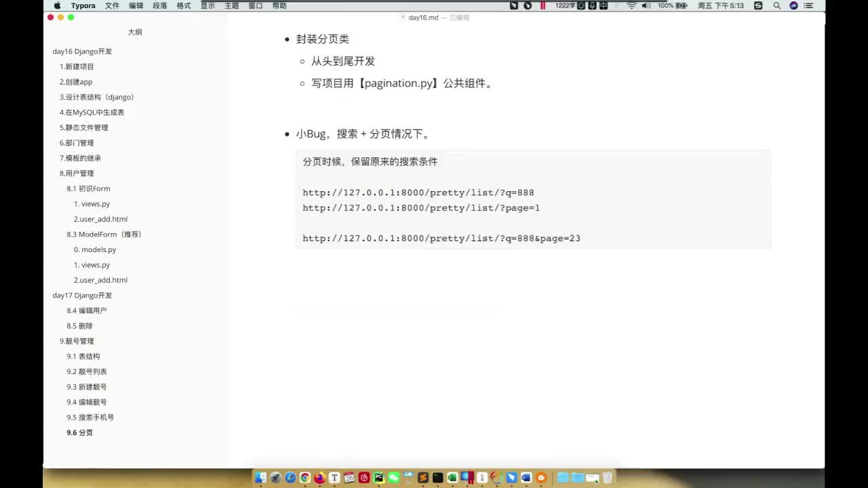The image size is (868, 488).
Task: Click the 大纲 sidebar header
Action: pyautogui.click(x=135, y=32)
